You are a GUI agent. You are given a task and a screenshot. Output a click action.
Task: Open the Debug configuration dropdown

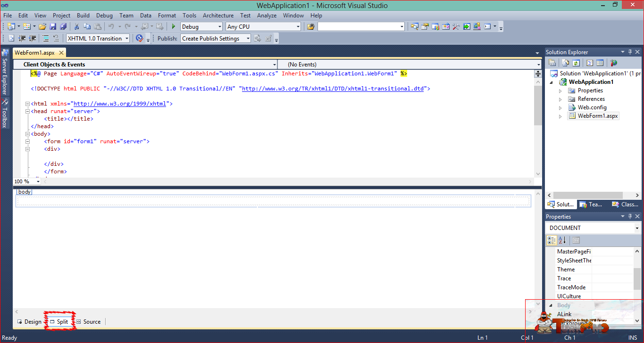click(x=201, y=27)
